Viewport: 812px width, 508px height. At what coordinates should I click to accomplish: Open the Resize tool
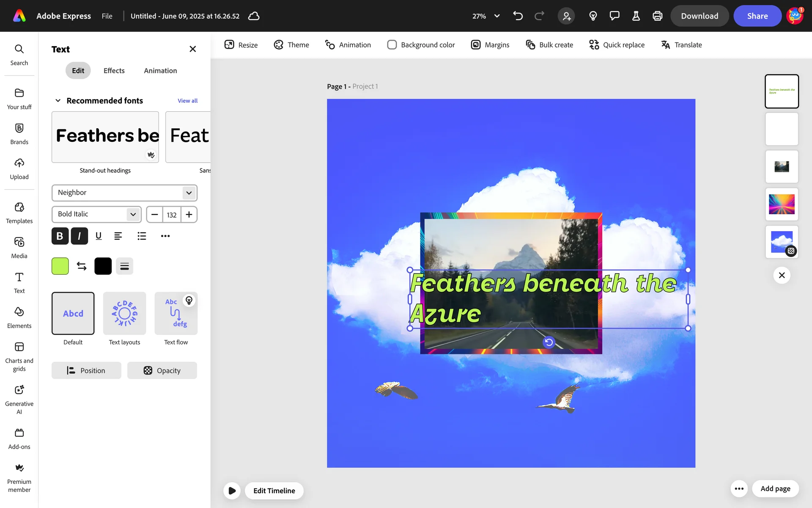[x=241, y=45]
